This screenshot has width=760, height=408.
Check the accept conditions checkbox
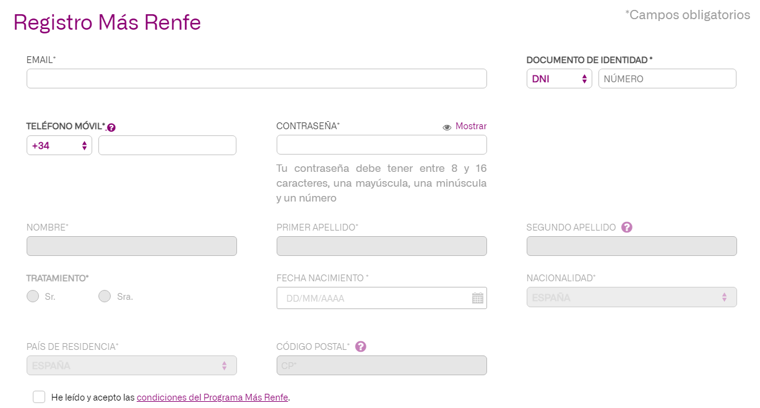[x=39, y=397]
